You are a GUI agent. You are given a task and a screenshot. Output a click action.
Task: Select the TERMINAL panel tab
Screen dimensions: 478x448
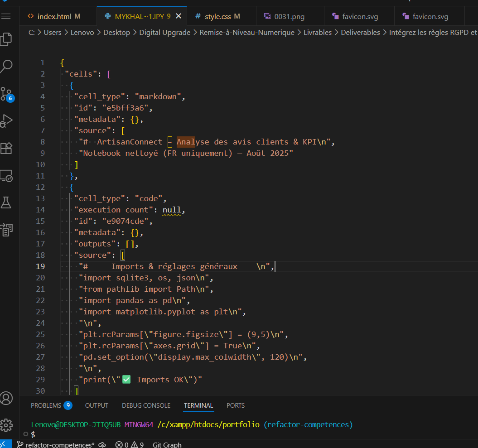(198, 405)
